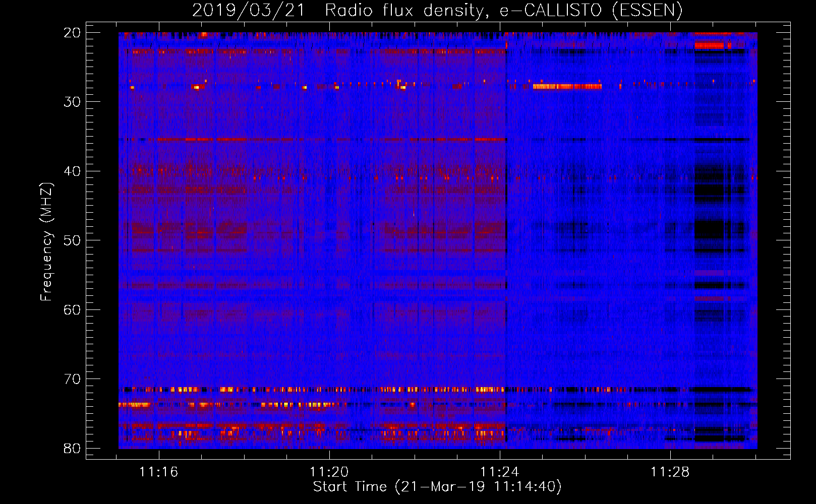Click the bright yellow emission band near 28 MHz after 11:24
This screenshot has height=504, width=816.
pos(567,86)
